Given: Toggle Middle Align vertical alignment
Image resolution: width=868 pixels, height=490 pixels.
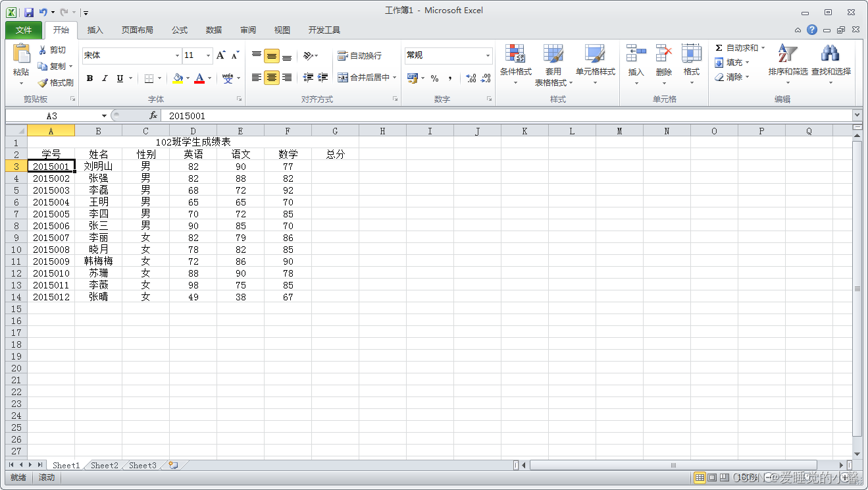Looking at the screenshot, I should point(272,56).
